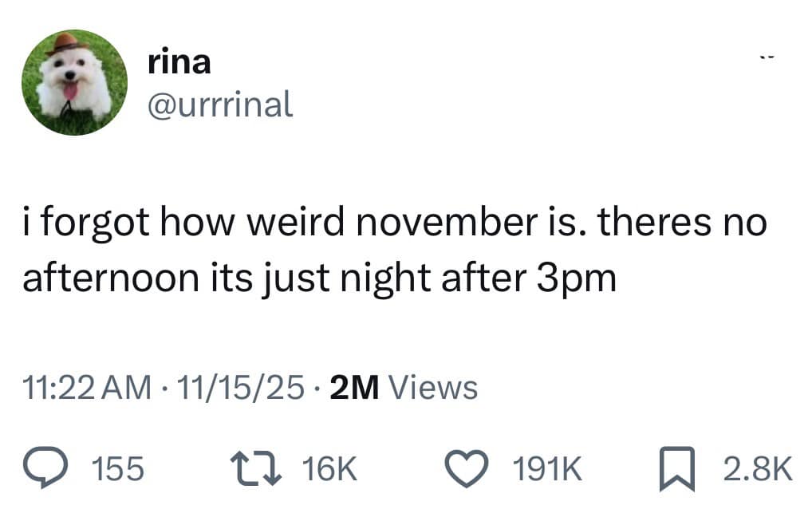
Task: Click the display name "rina"
Action: 179,62
